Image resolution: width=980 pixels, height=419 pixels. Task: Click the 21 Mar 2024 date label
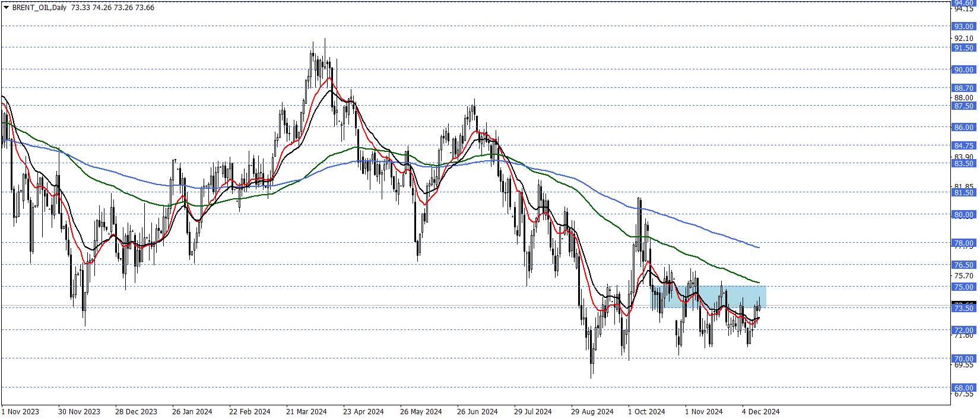coord(306,411)
